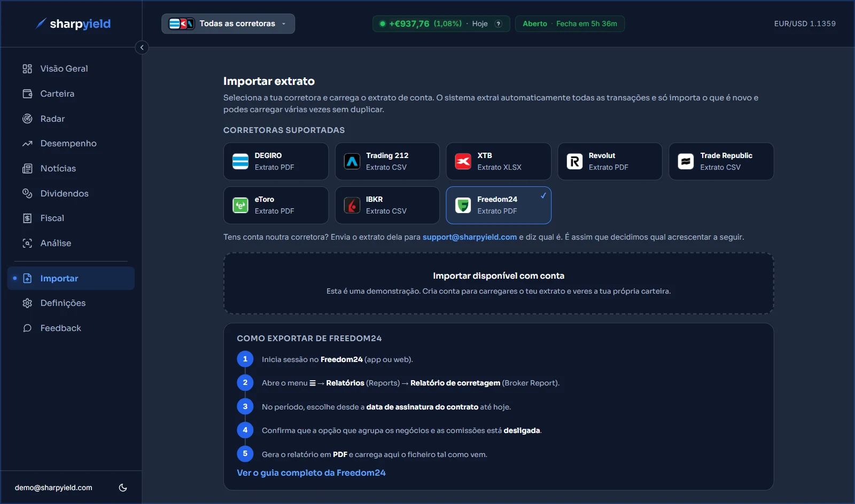Image resolution: width=855 pixels, height=504 pixels.
Task: Open the Todas as corretoras dropdown
Action: pyautogui.click(x=228, y=23)
